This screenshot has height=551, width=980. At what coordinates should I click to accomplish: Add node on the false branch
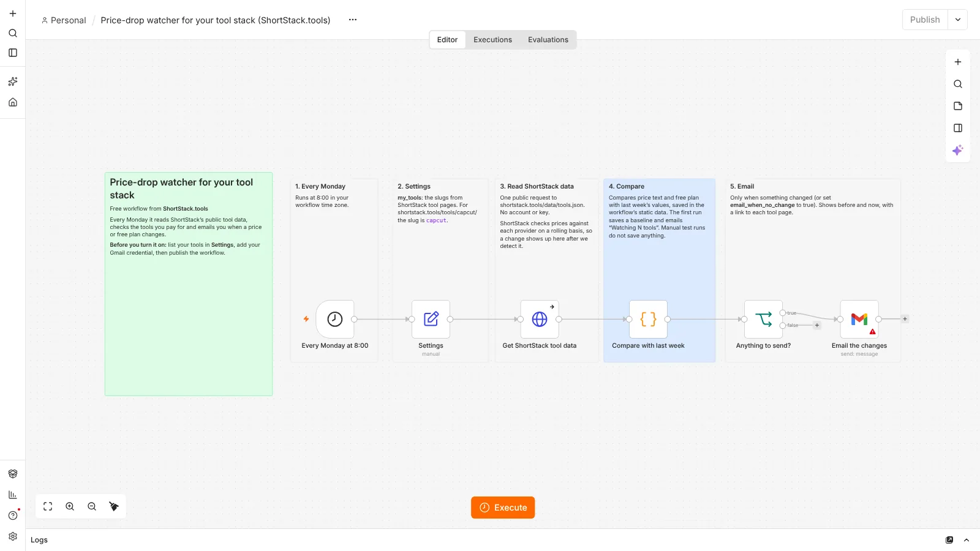(x=817, y=326)
